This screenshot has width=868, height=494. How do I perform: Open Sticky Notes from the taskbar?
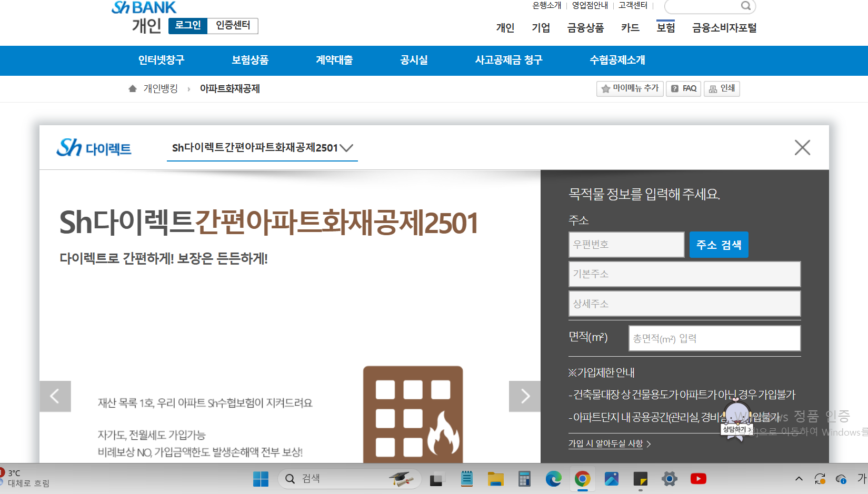pos(640,479)
